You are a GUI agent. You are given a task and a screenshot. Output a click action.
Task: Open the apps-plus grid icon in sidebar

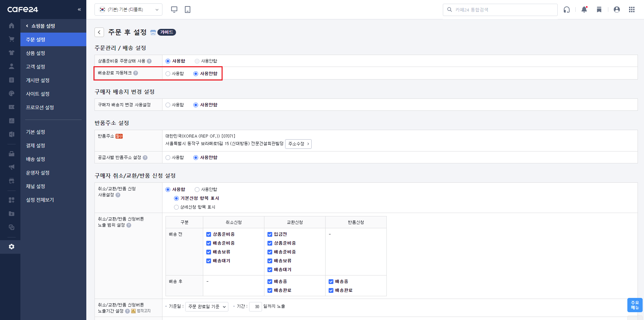[x=12, y=200]
